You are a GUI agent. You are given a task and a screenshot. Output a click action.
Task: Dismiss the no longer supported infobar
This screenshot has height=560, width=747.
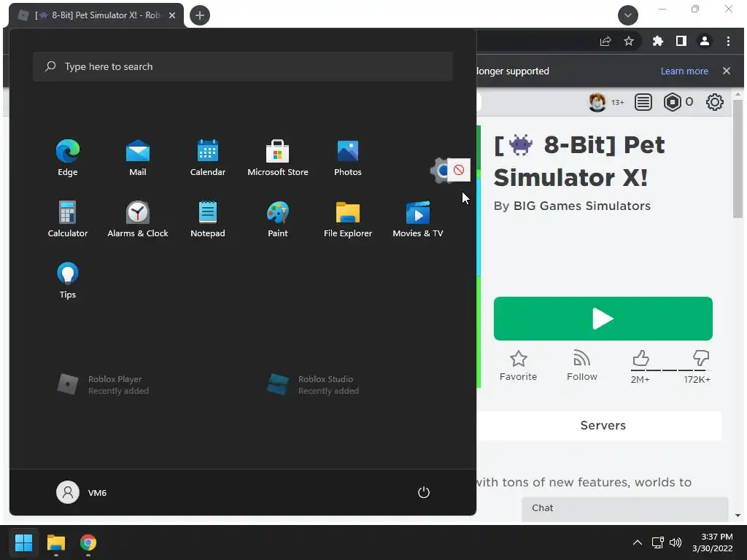[727, 71]
